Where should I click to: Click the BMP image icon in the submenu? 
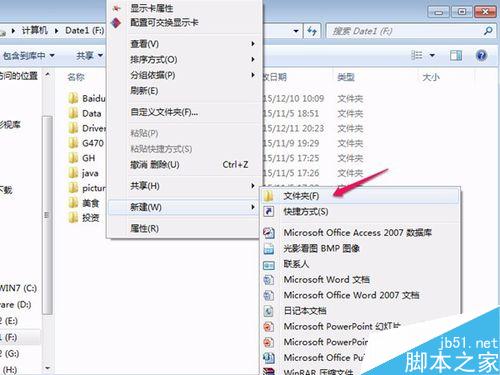[x=269, y=249]
